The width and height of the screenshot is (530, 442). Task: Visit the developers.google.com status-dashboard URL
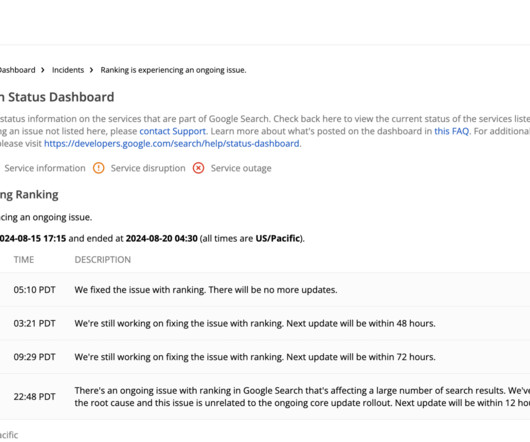click(x=172, y=144)
